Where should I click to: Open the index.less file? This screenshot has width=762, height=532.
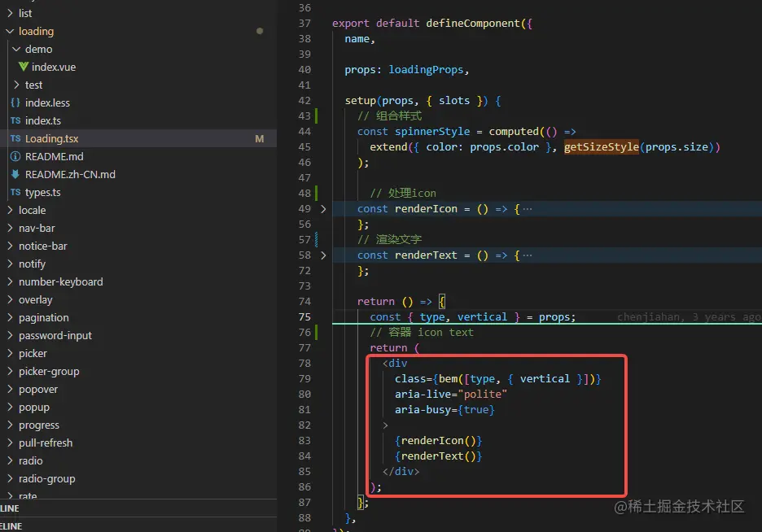47,103
